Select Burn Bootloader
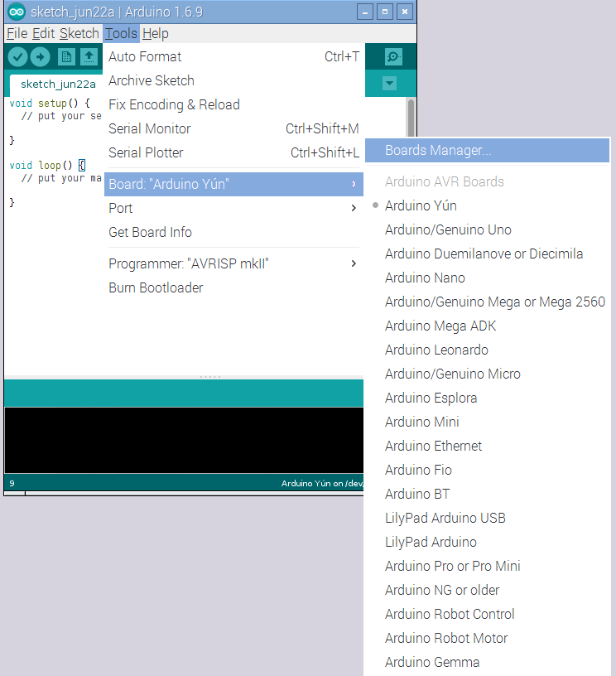Image resolution: width=616 pixels, height=676 pixels. tap(233, 287)
